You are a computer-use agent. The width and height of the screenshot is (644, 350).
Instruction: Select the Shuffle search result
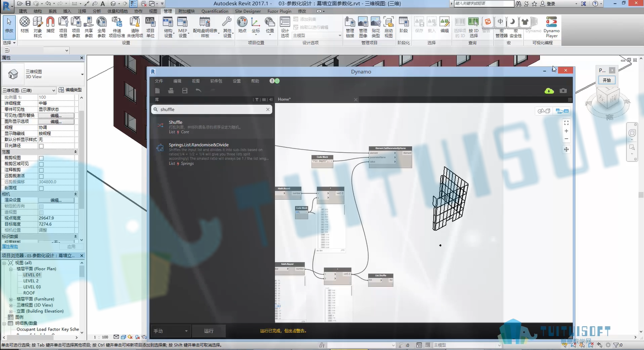[x=212, y=127]
